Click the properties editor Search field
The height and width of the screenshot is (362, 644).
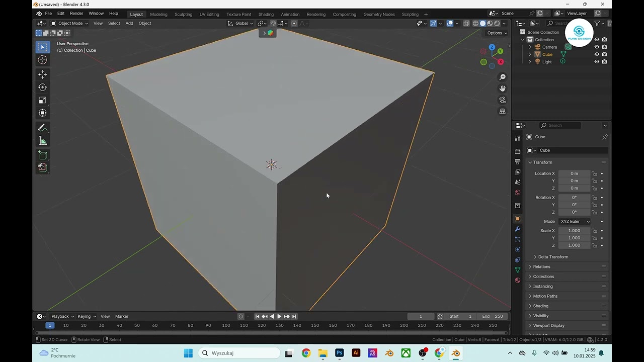[560, 125]
